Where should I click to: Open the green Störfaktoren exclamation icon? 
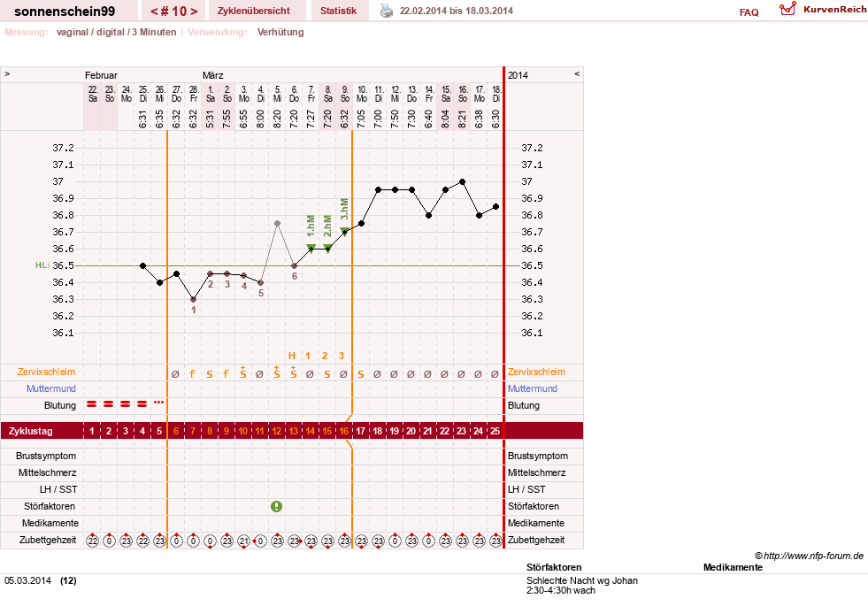(276, 506)
